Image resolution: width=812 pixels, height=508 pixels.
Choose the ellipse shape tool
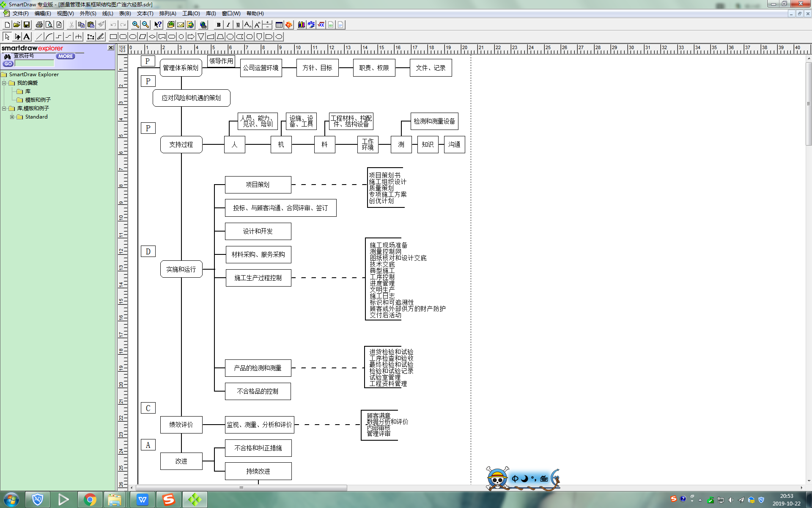coord(133,37)
